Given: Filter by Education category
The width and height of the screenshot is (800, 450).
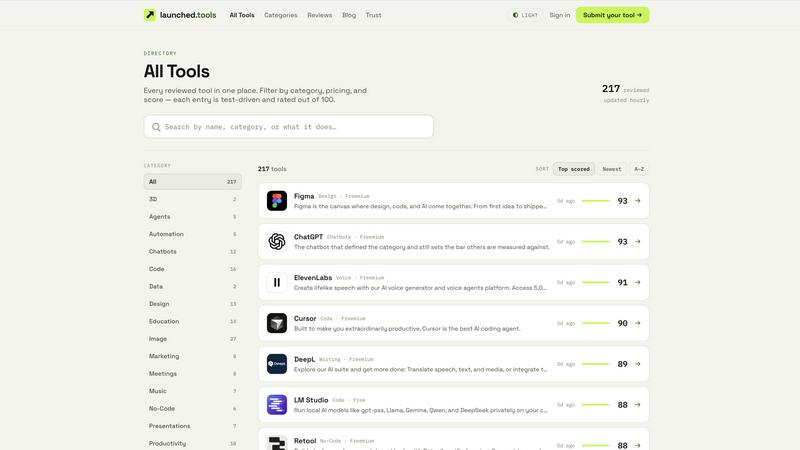Looking at the screenshot, I should [192, 321].
